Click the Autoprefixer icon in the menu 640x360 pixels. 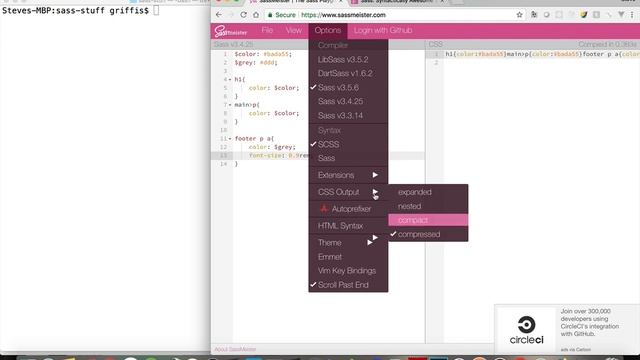tap(324, 209)
